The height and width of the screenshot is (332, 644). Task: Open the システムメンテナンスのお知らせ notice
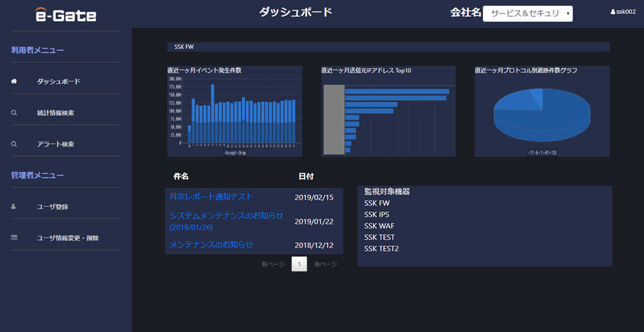[226, 215]
